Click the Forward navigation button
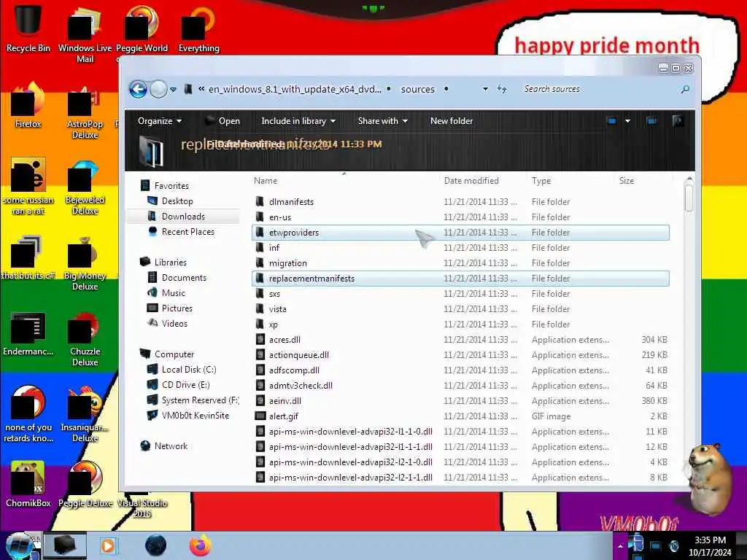The image size is (747, 560). pos(158,89)
